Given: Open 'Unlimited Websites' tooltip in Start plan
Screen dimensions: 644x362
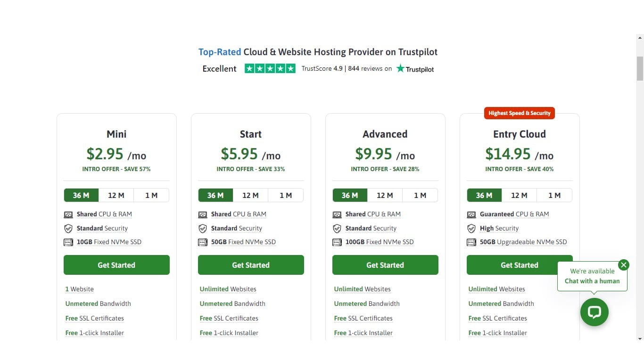Looking at the screenshot, I should 228,289.
